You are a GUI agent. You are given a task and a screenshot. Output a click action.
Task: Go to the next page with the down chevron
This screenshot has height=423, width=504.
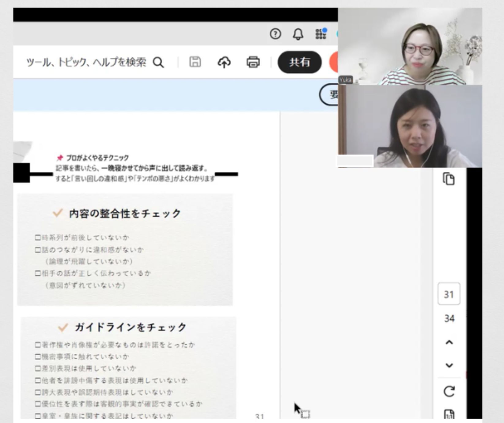tap(449, 365)
